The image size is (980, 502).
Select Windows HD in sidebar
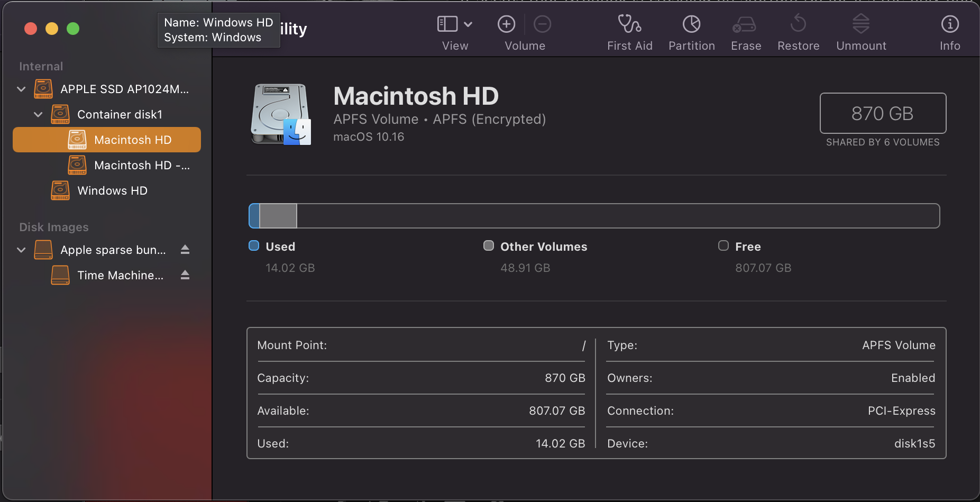(x=112, y=190)
